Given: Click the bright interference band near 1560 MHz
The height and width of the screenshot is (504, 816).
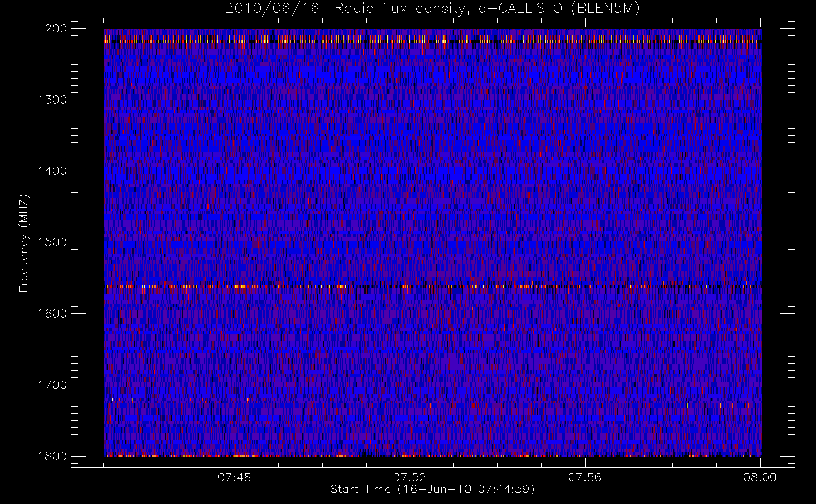Looking at the screenshot, I should [433, 286].
